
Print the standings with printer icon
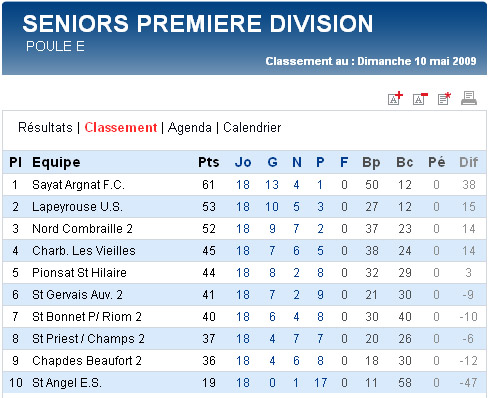click(469, 98)
